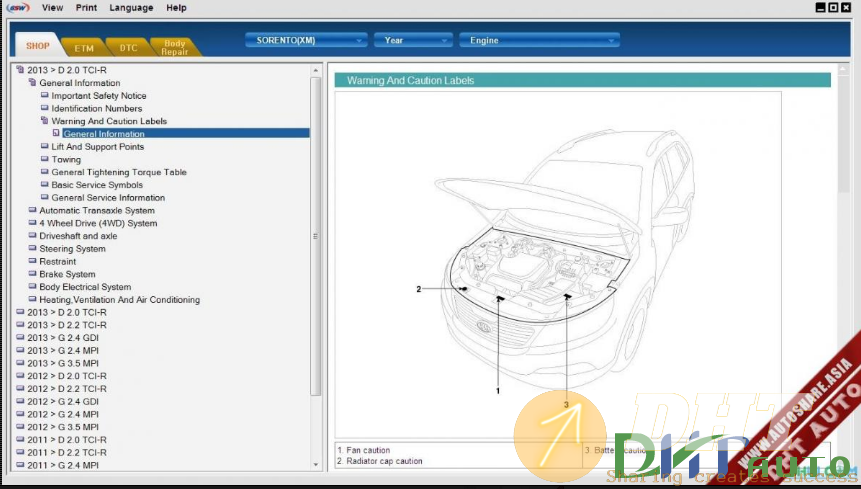This screenshot has height=489, width=861.
Task: Click the Automatic Transaxle System book icon
Action: click(x=32, y=210)
